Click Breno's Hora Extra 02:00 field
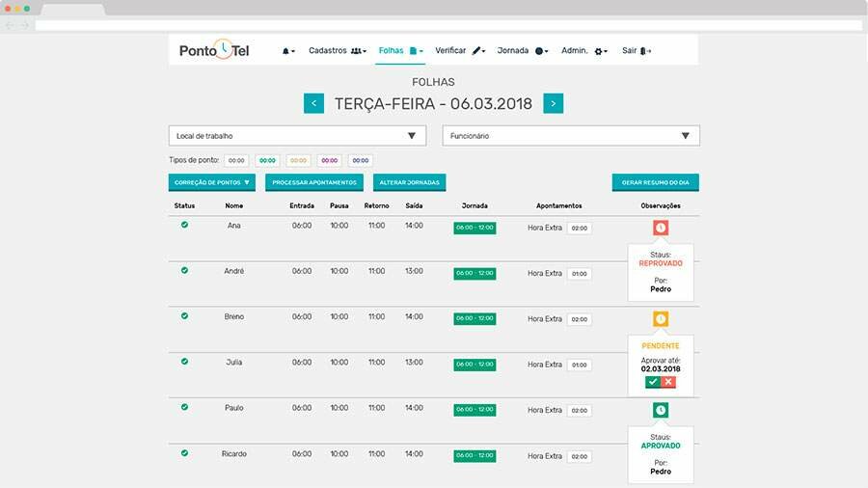Image resolution: width=868 pixels, height=488 pixels. 579,319
